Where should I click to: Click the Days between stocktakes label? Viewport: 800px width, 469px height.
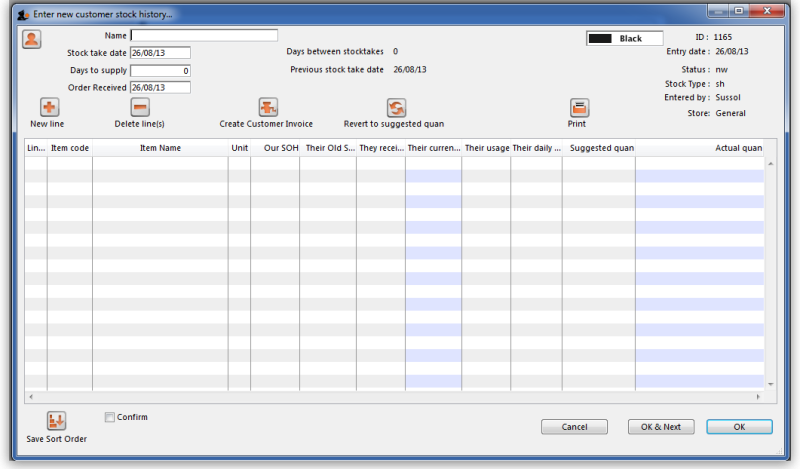335,52
